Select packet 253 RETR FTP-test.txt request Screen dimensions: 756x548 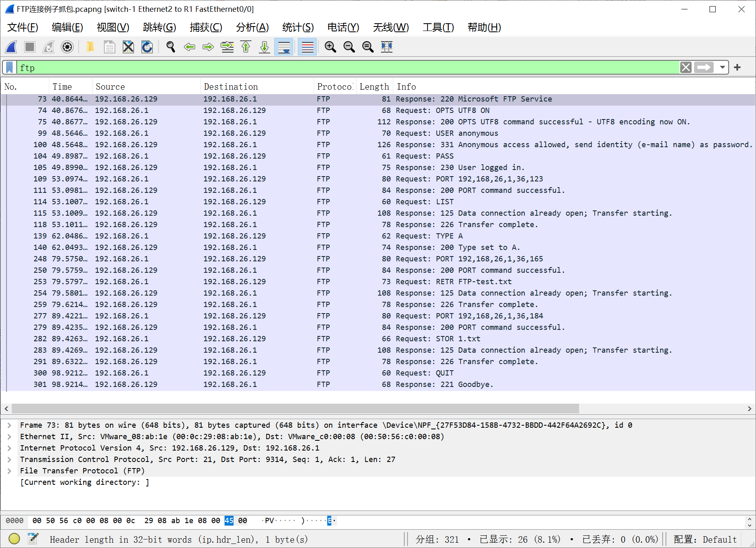tap(378, 282)
